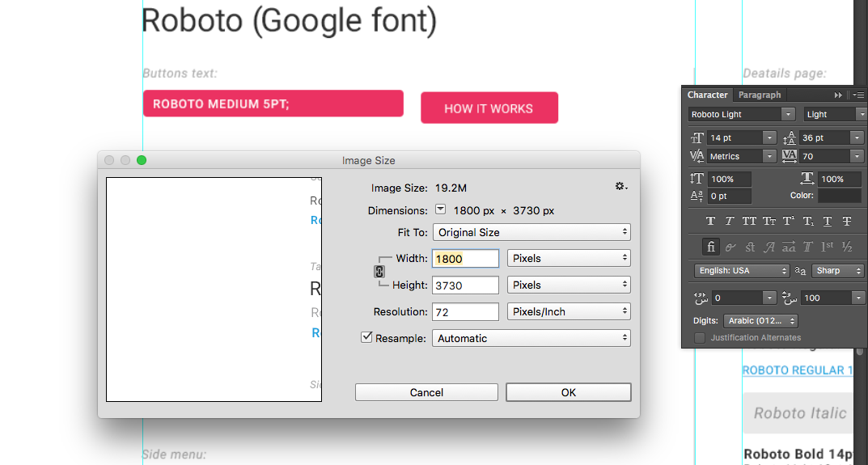Click the leading icon
Screen dimensions: 868x465
[790, 137]
